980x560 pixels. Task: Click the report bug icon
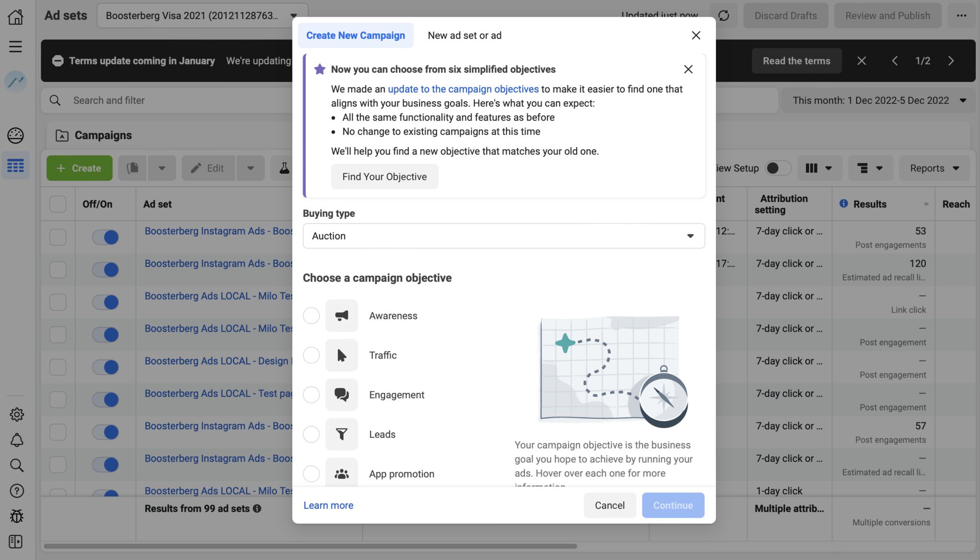click(16, 516)
